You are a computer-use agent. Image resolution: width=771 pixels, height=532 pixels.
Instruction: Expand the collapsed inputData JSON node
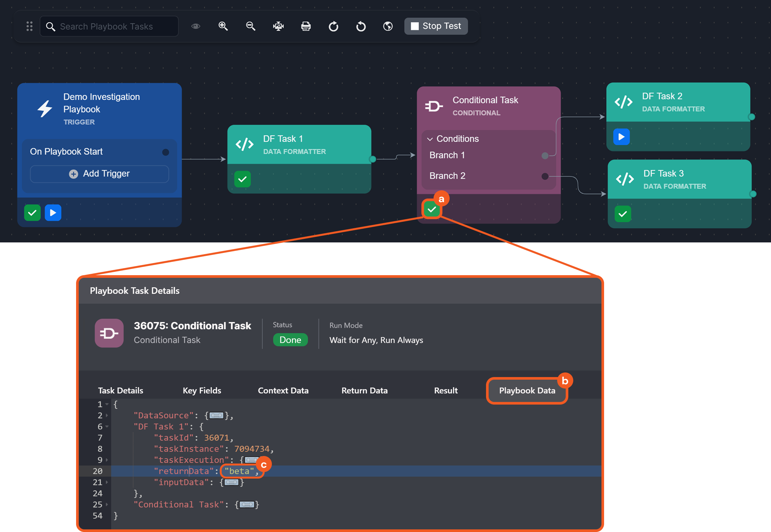tap(231, 482)
